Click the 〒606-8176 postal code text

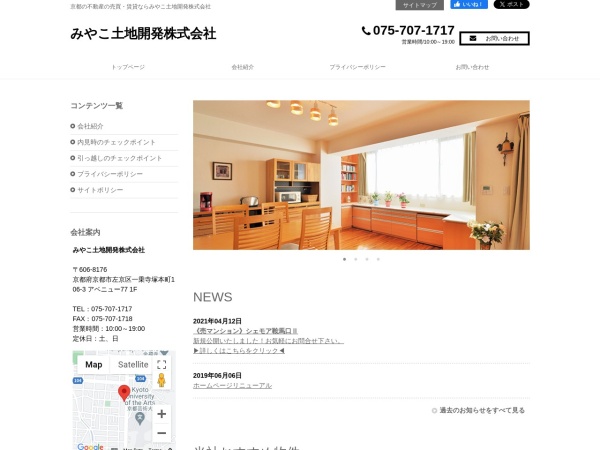pos(90,269)
